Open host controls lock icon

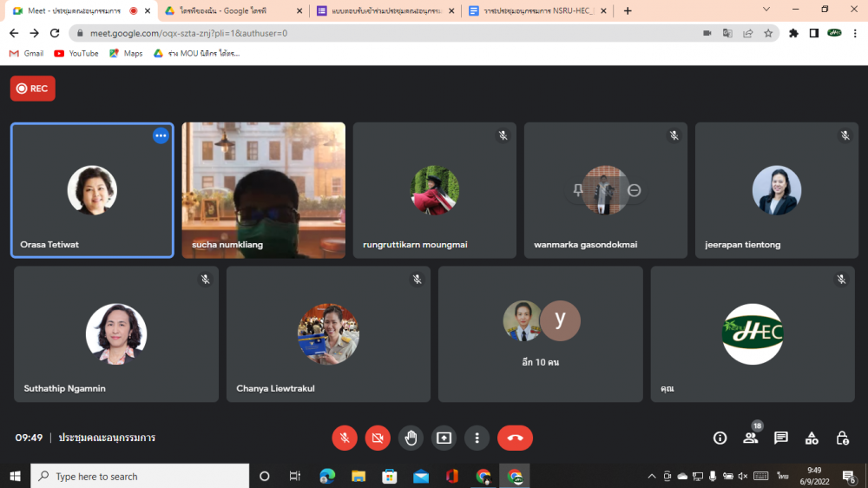(842, 439)
